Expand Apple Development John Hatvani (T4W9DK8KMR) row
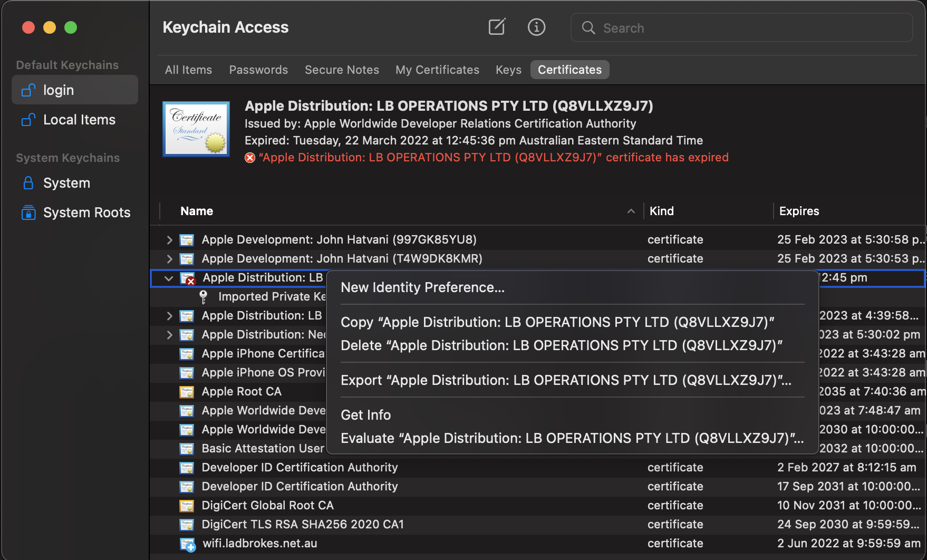 [169, 259]
